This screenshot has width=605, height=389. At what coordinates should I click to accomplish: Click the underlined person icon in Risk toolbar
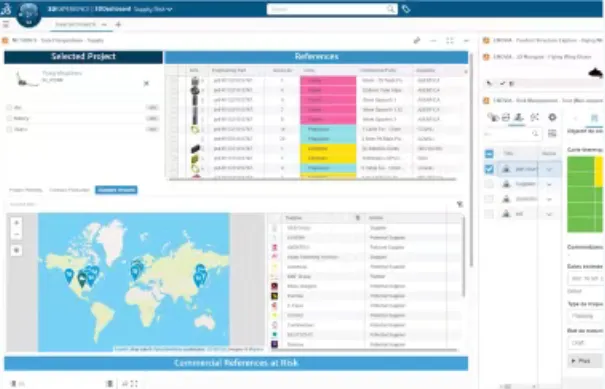click(518, 117)
